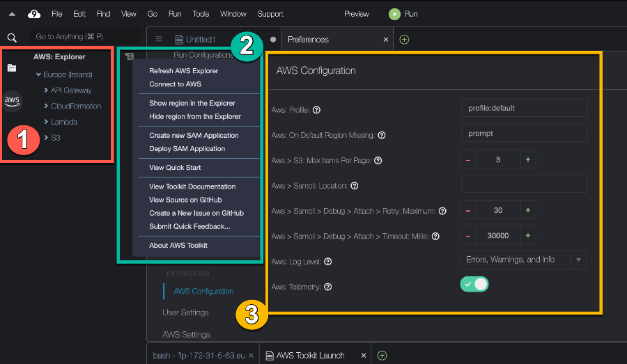Show help for Attach Timeout Millis
This screenshot has width=627, height=364.
435,236
